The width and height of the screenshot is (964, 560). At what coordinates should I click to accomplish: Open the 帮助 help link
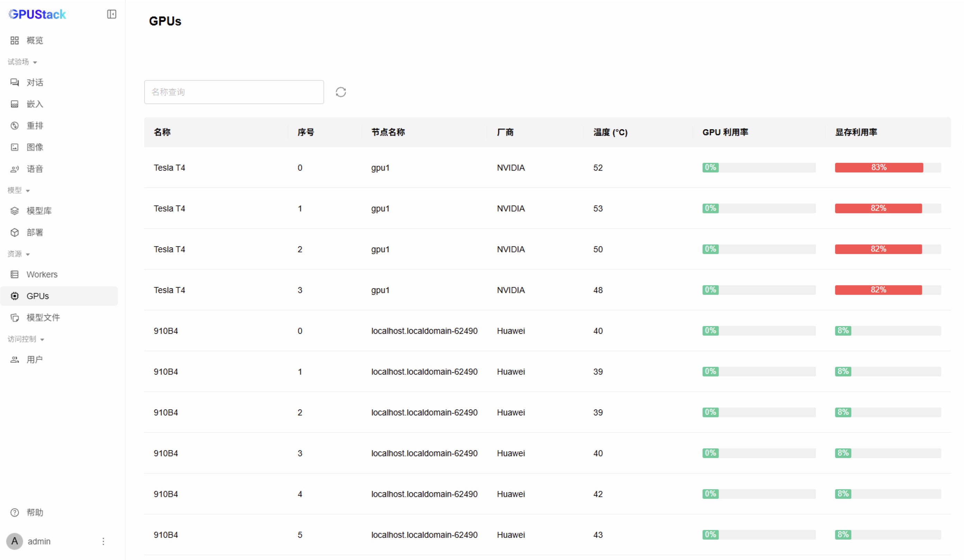click(x=35, y=513)
